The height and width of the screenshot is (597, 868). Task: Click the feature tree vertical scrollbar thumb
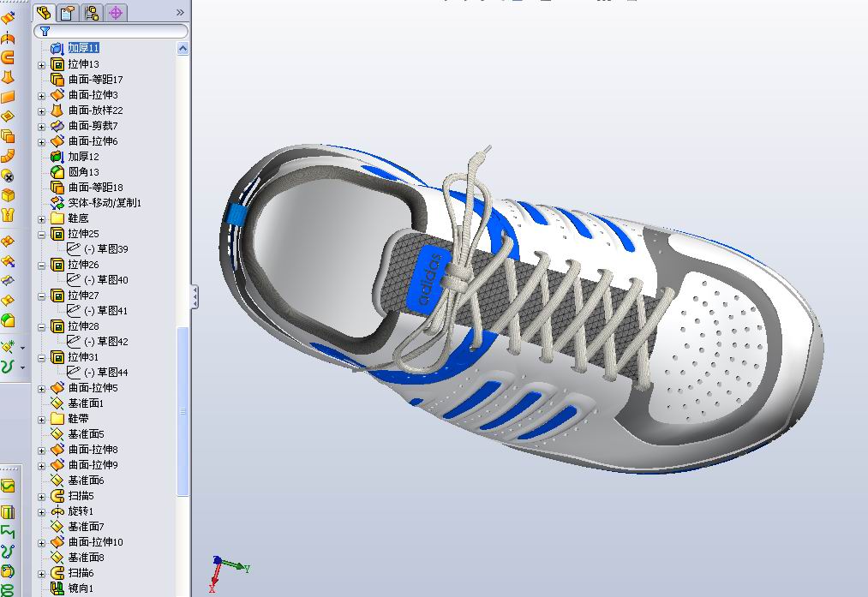click(183, 411)
